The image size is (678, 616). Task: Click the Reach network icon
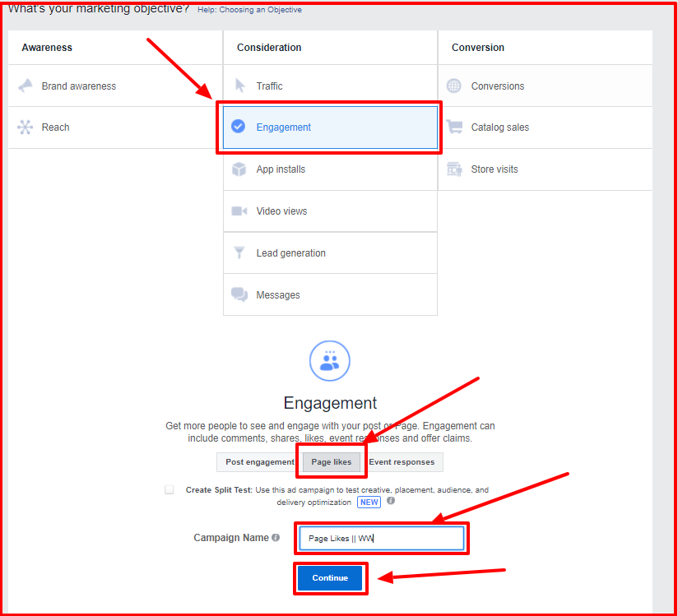[x=25, y=127]
